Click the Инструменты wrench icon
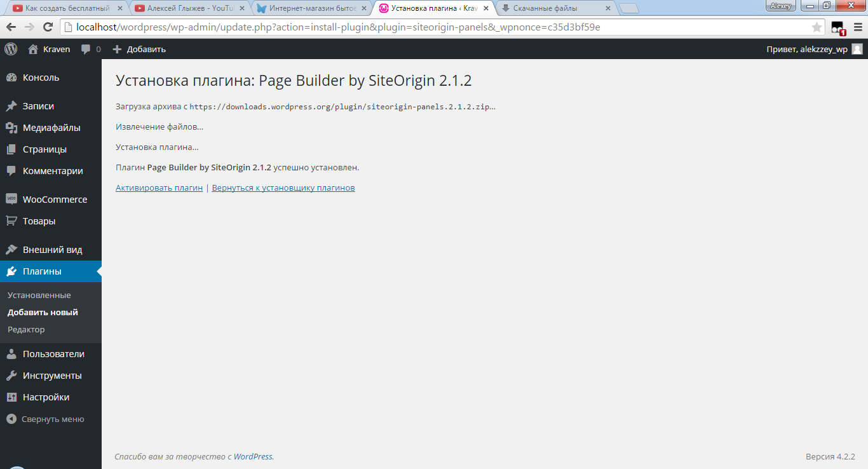The height and width of the screenshot is (469, 868). click(11, 376)
